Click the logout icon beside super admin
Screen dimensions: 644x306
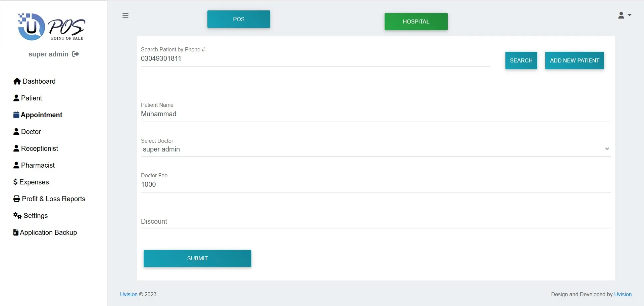tap(76, 54)
